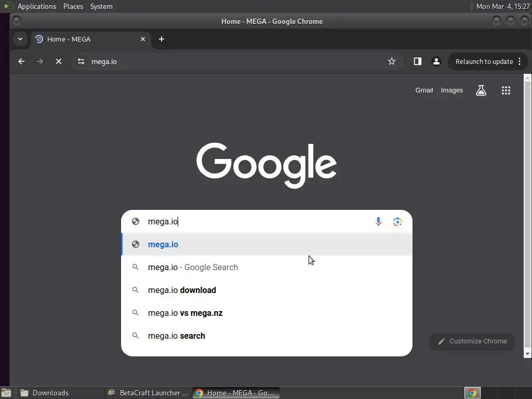This screenshot has height=399, width=532.
Task: Expand the tab search dropdown
Action: pyautogui.click(x=20, y=39)
